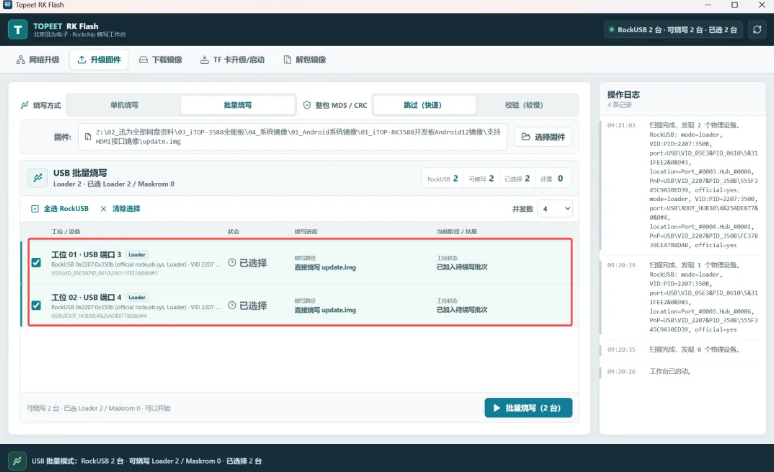
Task: Open the 并发数 dropdown showing 4
Action: coord(555,209)
